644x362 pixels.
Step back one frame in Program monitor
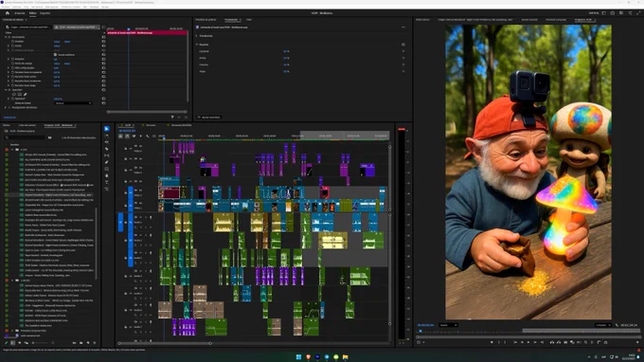(x=522, y=342)
